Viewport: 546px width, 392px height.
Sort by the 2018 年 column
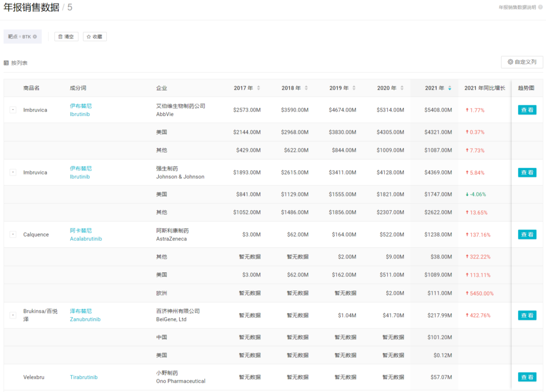click(306, 88)
